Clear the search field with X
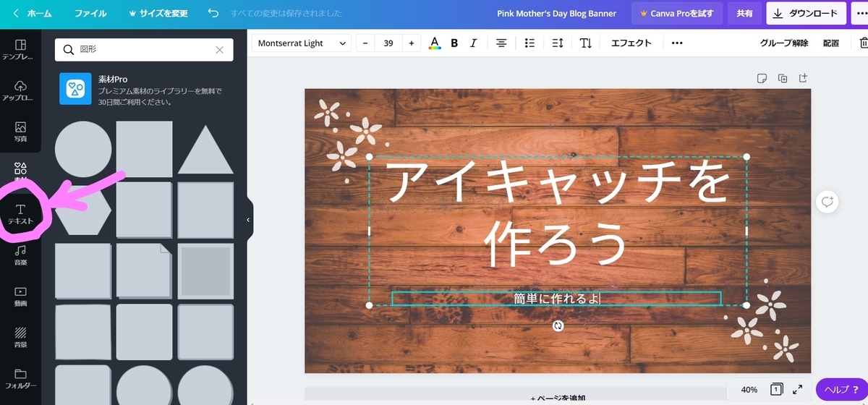Image resolution: width=868 pixels, height=405 pixels. (x=219, y=50)
